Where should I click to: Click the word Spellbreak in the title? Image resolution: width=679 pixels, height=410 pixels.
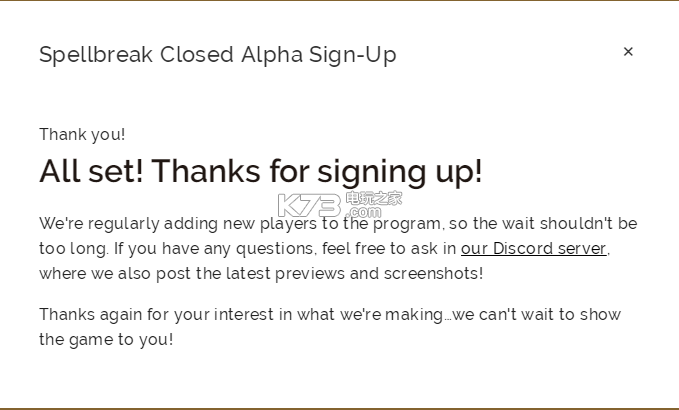coord(96,55)
